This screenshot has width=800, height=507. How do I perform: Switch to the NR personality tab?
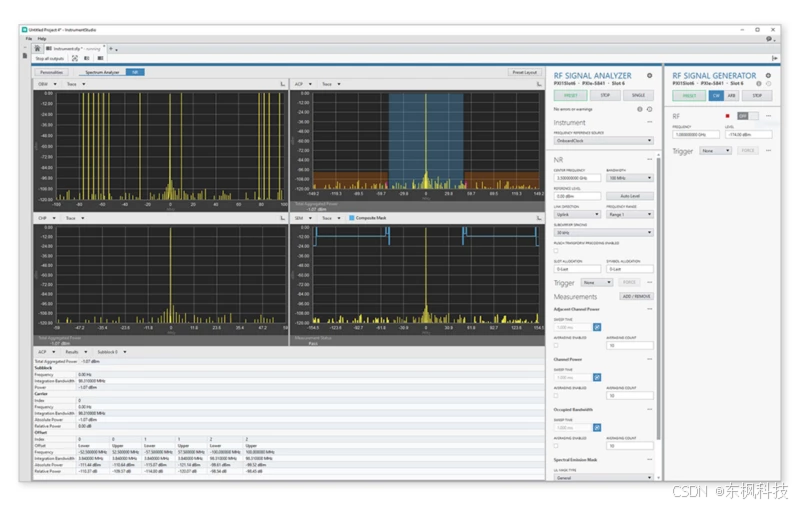coord(135,72)
